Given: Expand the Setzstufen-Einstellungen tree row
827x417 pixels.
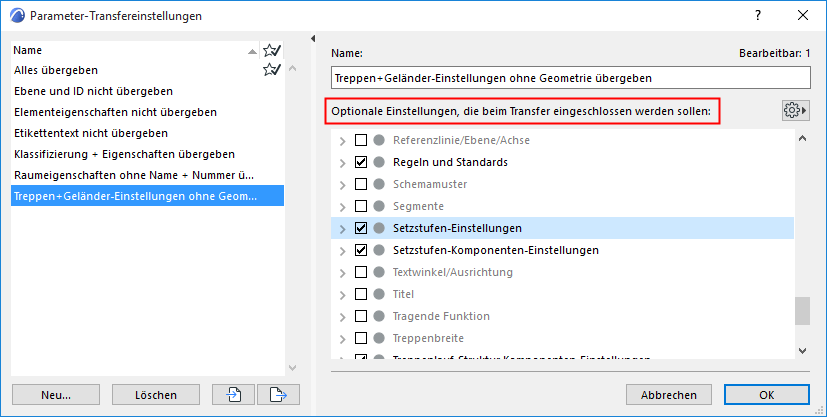Looking at the screenshot, I should tap(343, 228).
